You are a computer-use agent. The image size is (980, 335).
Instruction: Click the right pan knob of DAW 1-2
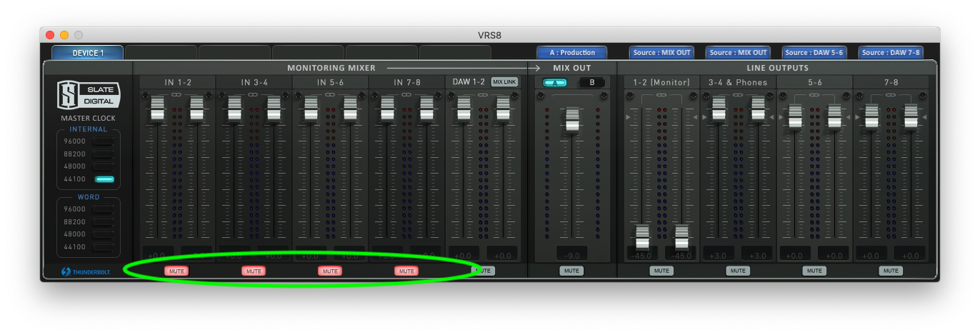515,95
